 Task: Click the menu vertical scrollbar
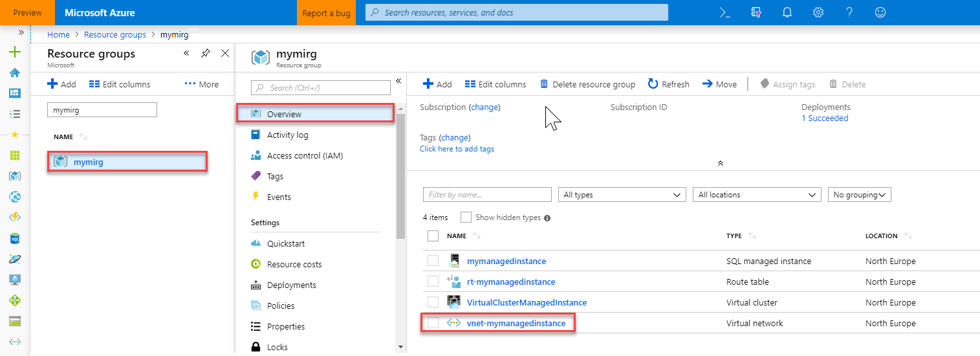point(401,176)
